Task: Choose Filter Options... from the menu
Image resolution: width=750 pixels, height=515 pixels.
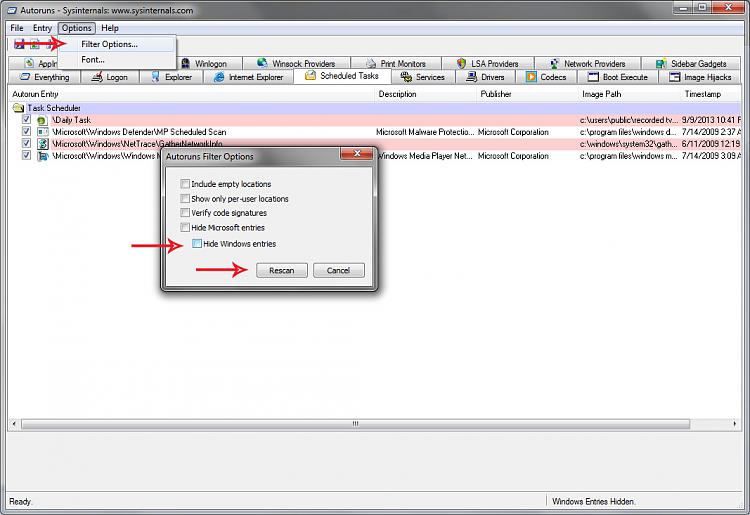Action: click(x=117, y=44)
